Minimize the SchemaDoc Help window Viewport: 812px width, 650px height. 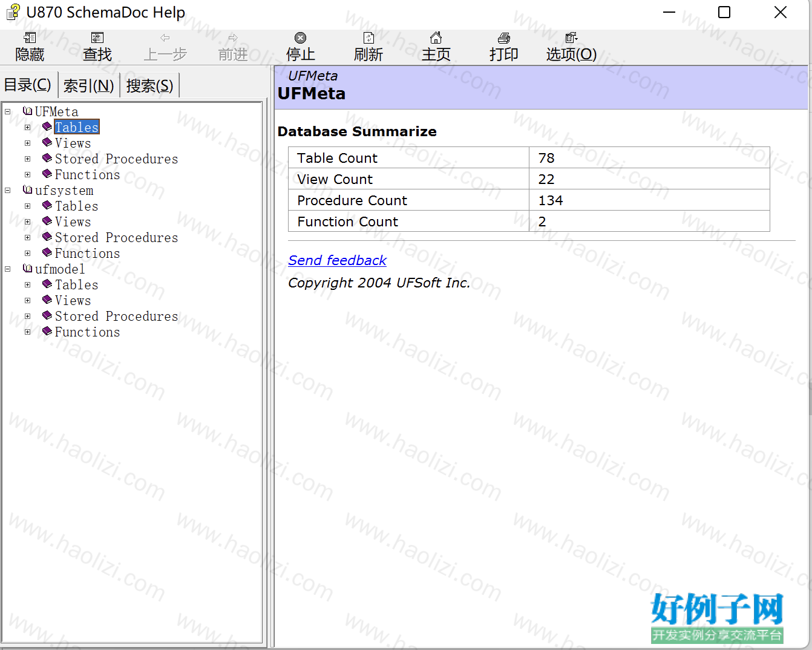pos(669,12)
